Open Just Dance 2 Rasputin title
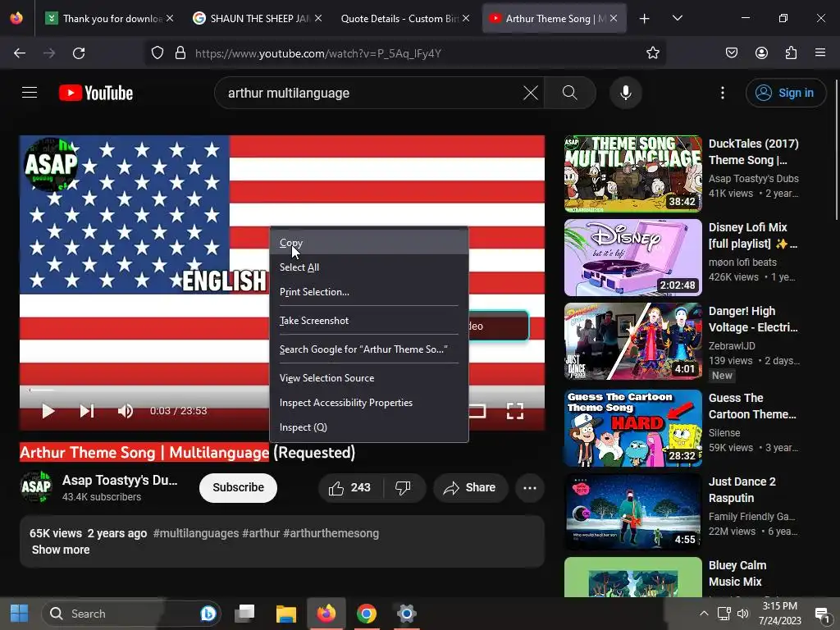Screen dimensions: 840x630 tap(742, 490)
